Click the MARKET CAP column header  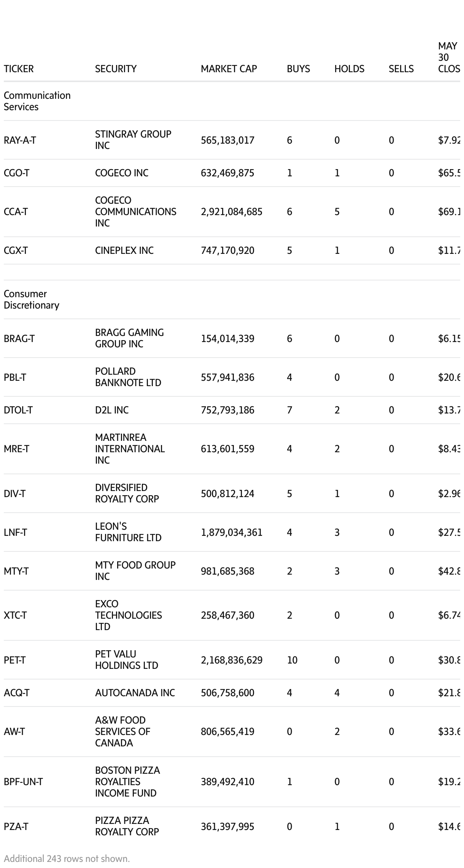pos(229,69)
